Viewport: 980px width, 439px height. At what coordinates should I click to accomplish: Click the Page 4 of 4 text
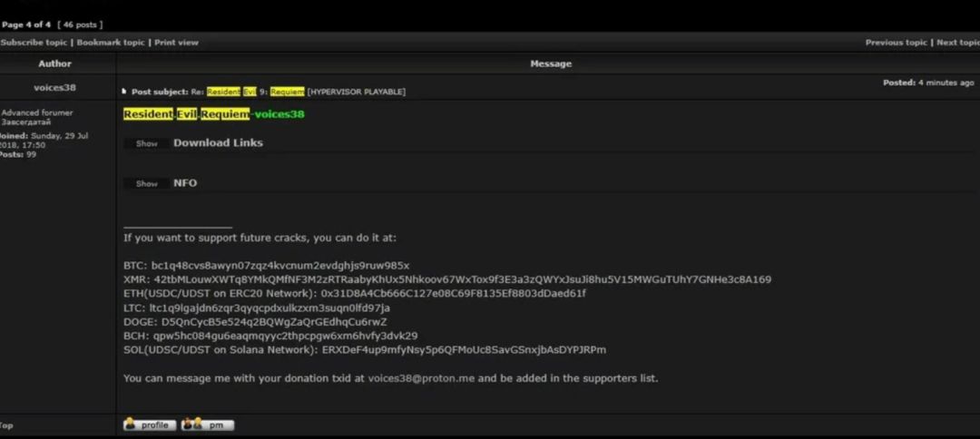coord(26,25)
